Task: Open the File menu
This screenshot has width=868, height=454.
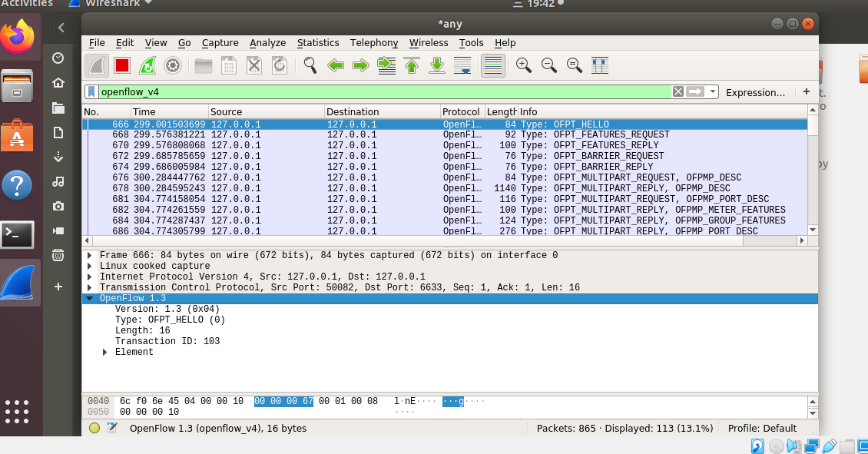Action: (x=96, y=42)
